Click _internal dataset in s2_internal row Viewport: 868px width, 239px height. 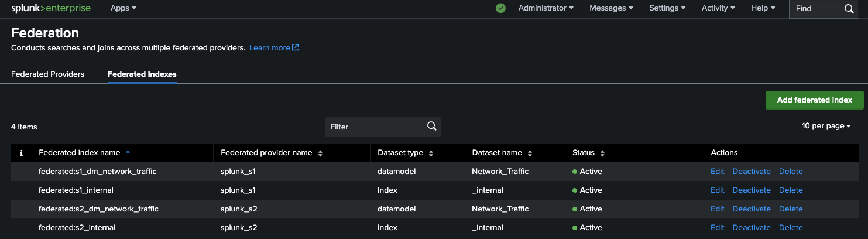(x=488, y=228)
